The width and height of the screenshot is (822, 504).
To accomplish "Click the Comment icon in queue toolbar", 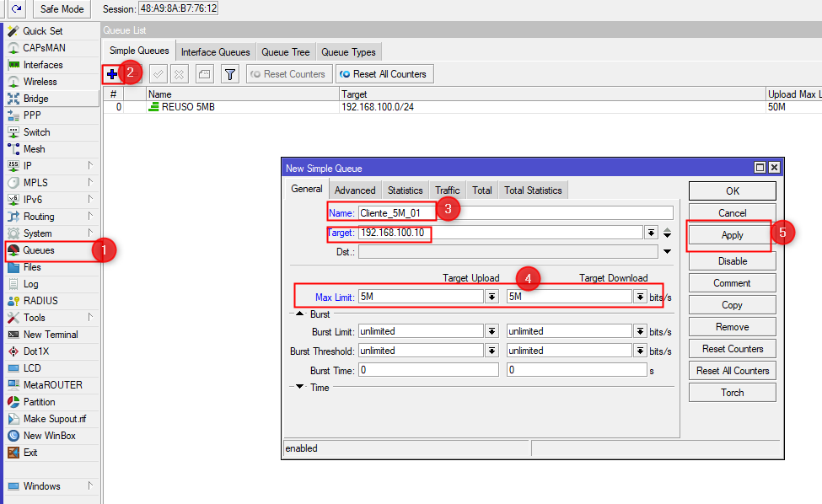I will 205,74.
